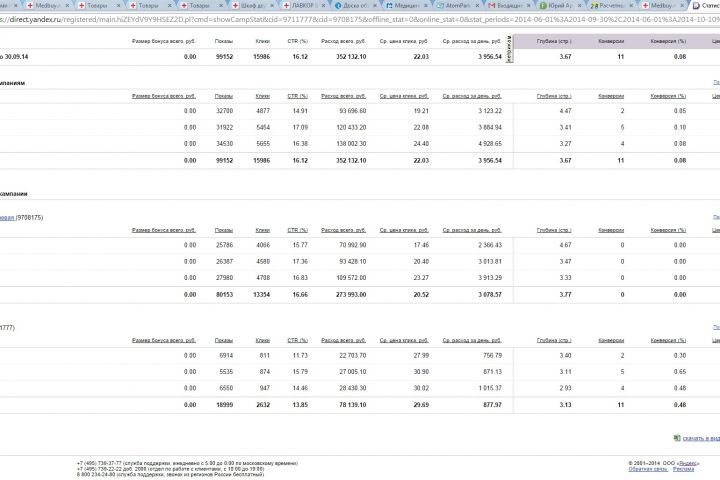Select the 138 002.30 spend cell

pyautogui.click(x=351, y=144)
